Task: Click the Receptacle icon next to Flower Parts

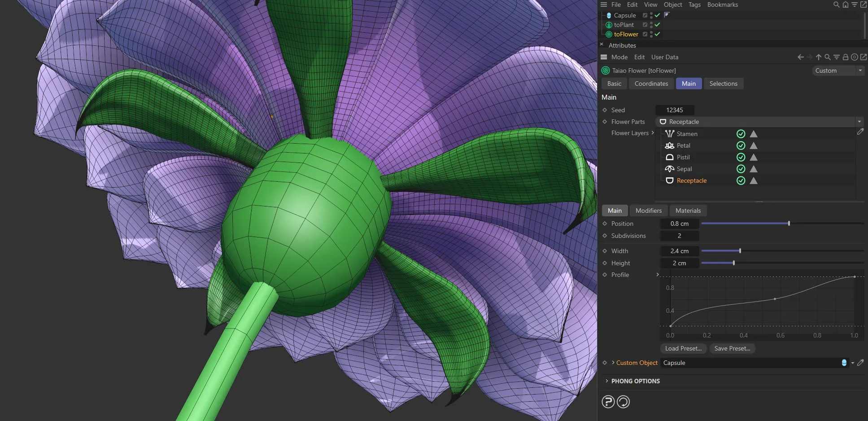Action: pyautogui.click(x=663, y=122)
